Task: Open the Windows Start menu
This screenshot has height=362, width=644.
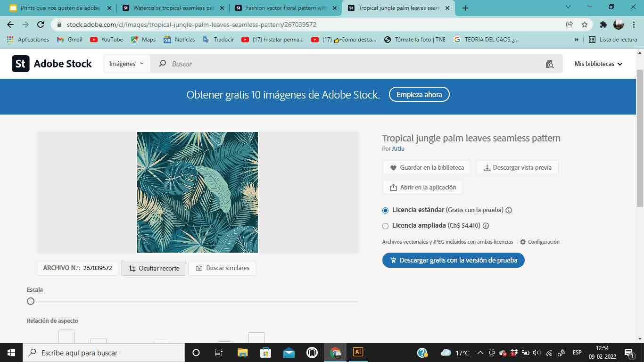Action: pos(11,352)
